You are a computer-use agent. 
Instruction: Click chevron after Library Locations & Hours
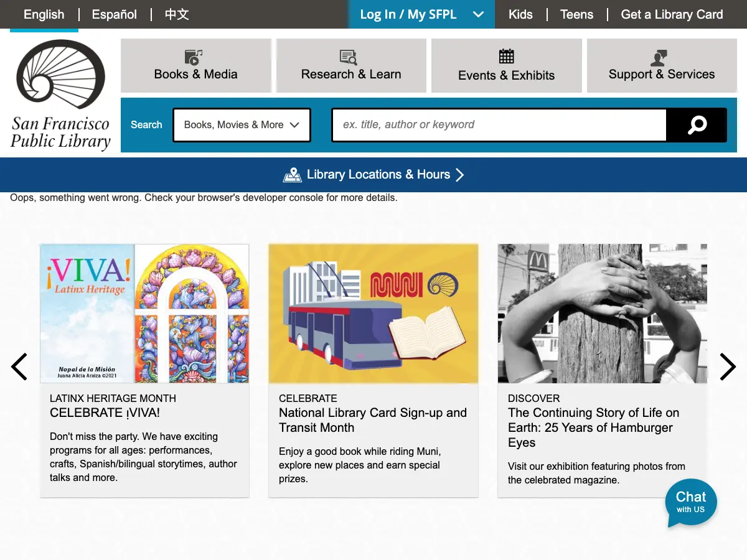click(460, 175)
